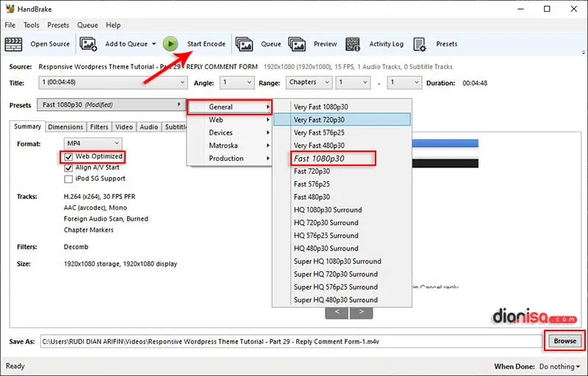Image resolution: width=588 pixels, height=376 pixels.
Task: Open the Format dropdown set to MP4
Action: pyautogui.click(x=93, y=143)
